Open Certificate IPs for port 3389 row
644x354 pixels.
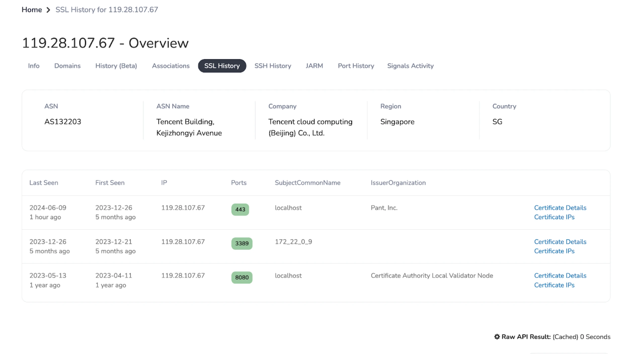pyautogui.click(x=554, y=251)
